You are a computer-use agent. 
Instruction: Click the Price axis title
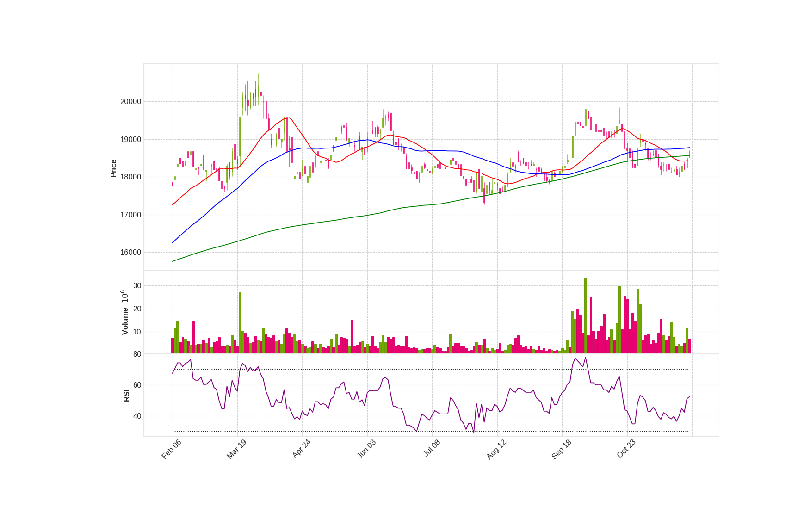(113, 168)
